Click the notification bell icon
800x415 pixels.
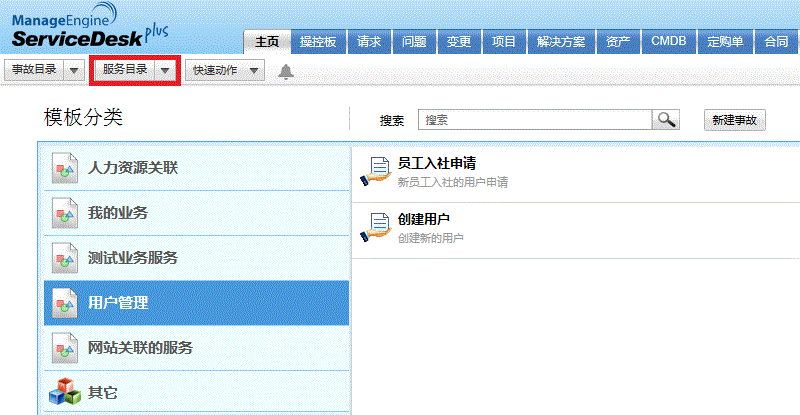click(x=286, y=71)
